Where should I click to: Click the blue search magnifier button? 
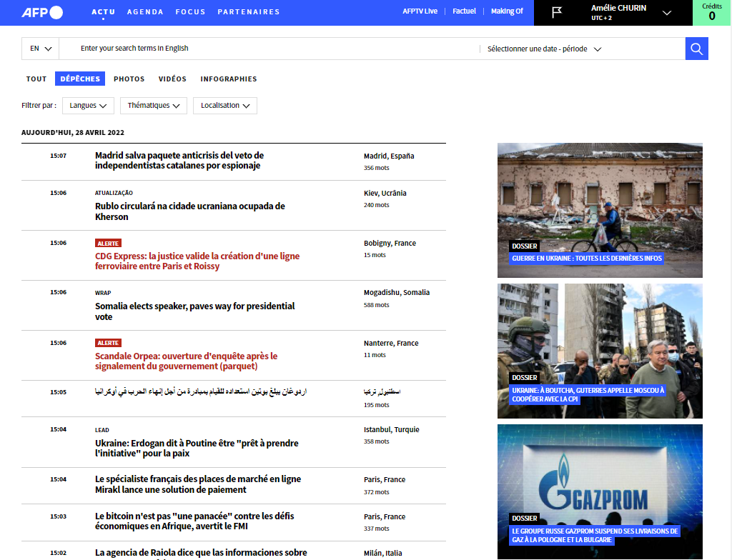[696, 49]
